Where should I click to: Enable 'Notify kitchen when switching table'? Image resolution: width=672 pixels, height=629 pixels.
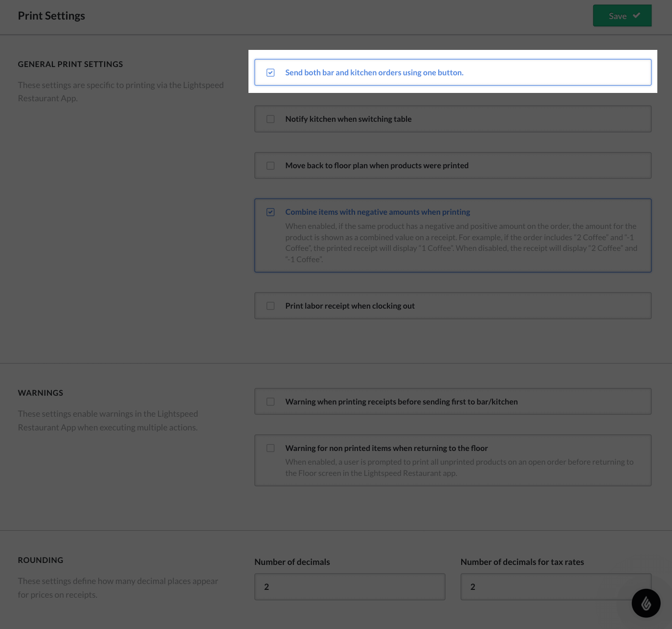click(270, 118)
